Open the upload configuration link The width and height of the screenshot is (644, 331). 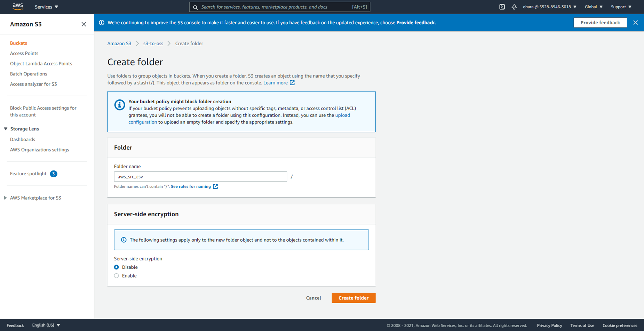tap(239, 119)
